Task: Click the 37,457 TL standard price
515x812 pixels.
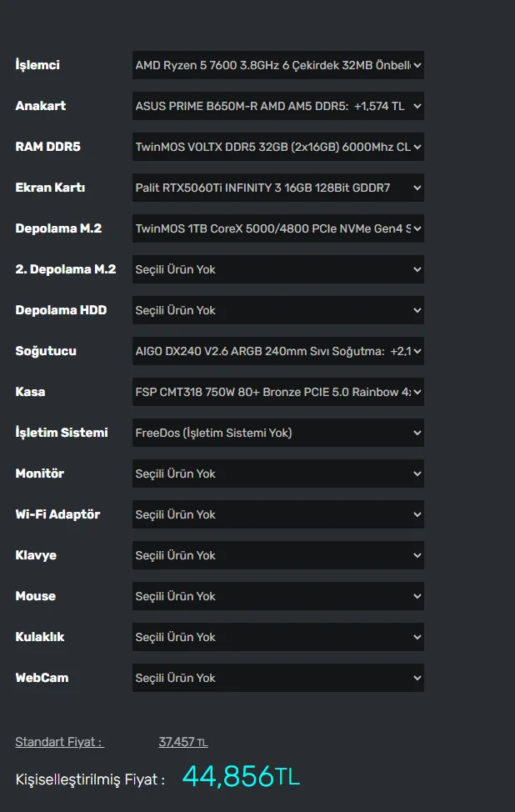Action: pyautogui.click(x=182, y=742)
